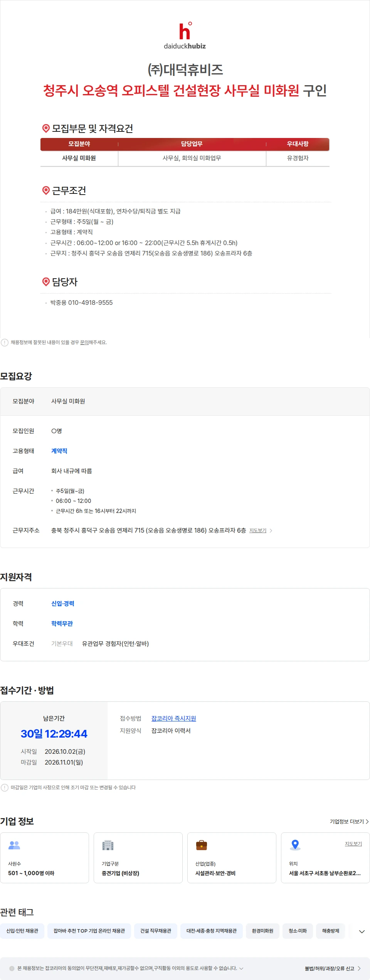Click the location pin icon beside 담당자
The height and width of the screenshot is (980, 370).
(46, 282)
